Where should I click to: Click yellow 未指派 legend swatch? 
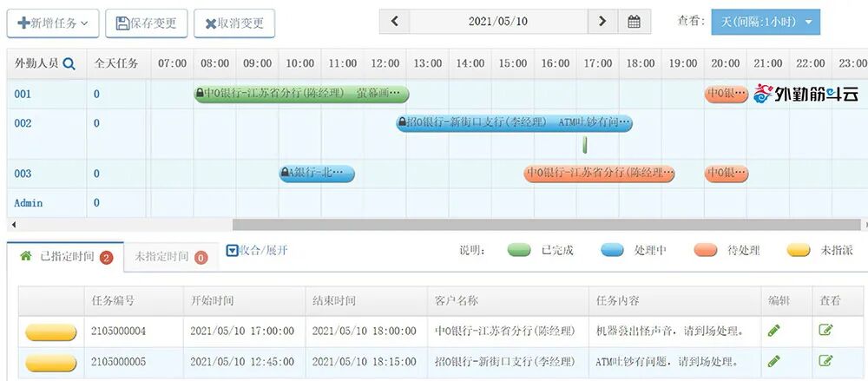(x=799, y=250)
